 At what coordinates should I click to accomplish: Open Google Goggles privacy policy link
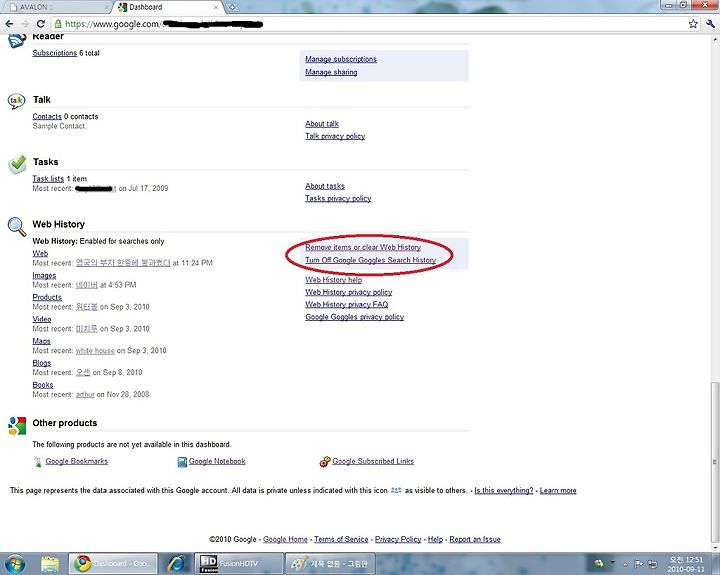[x=354, y=317]
